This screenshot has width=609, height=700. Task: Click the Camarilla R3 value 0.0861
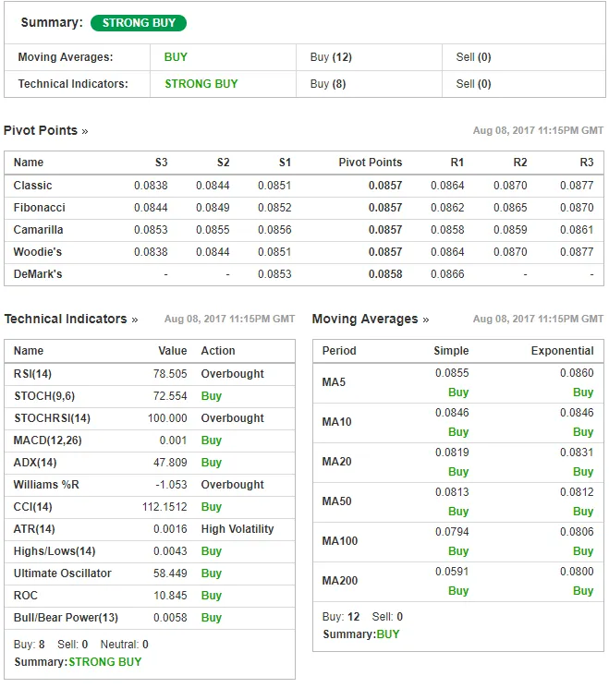577,230
